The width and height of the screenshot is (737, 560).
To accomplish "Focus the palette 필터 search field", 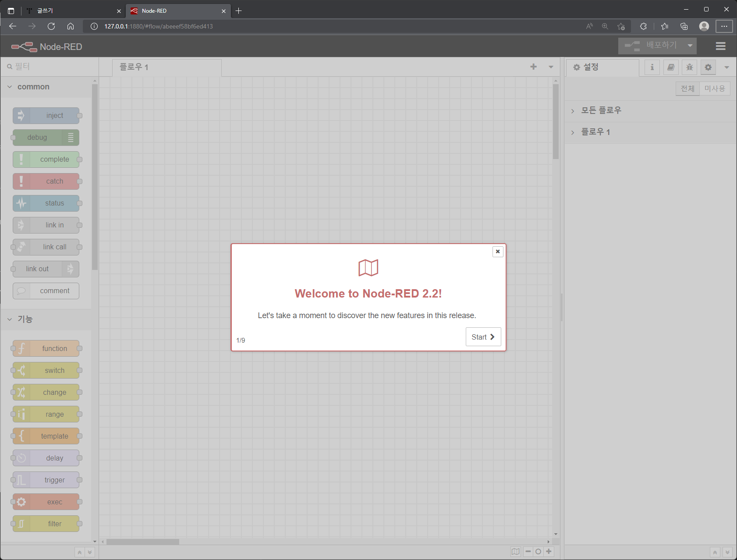I will tap(50, 67).
